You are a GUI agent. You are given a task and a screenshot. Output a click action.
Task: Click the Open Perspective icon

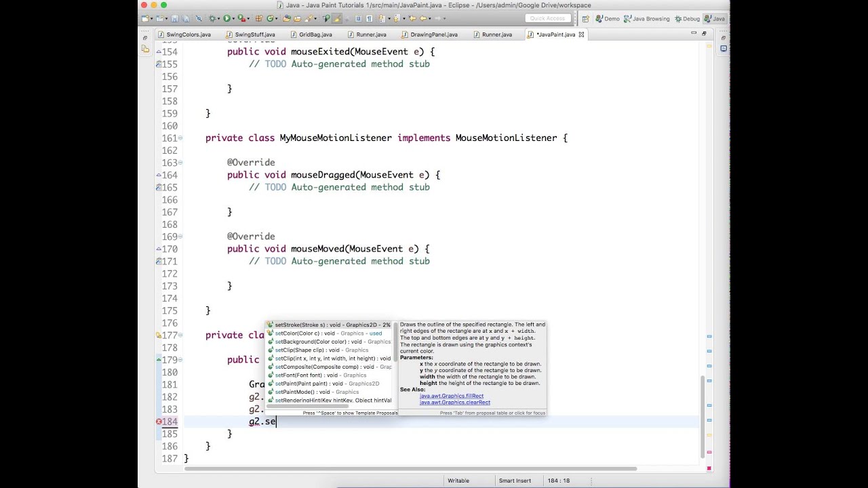[x=585, y=18]
